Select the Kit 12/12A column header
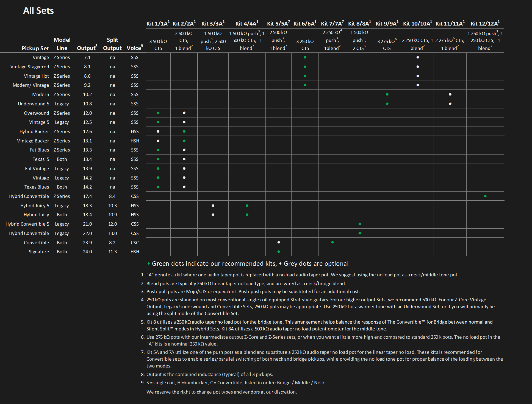Image resolution: width=532 pixels, height=404 pixels. coord(485,23)
